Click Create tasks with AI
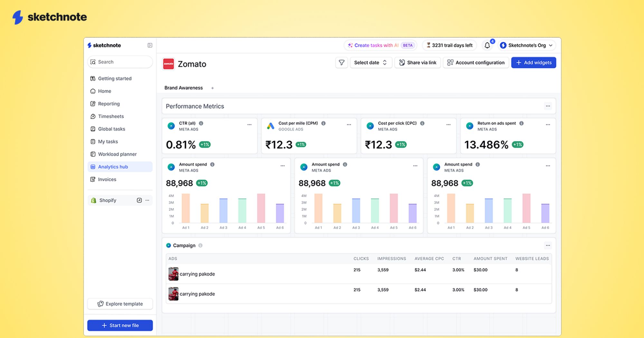This screenshot has height=338, width=644. [381, 45]
